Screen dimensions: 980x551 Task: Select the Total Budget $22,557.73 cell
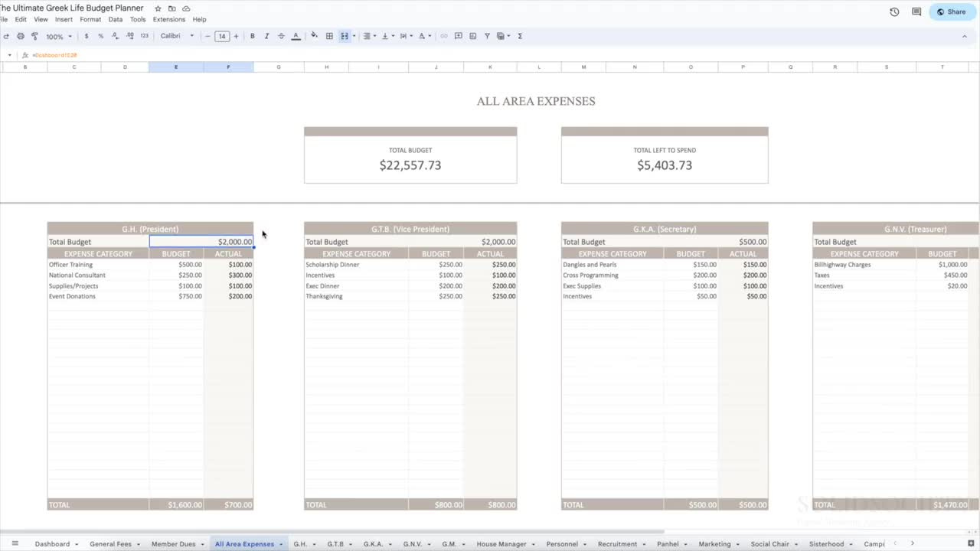[410, 165]
